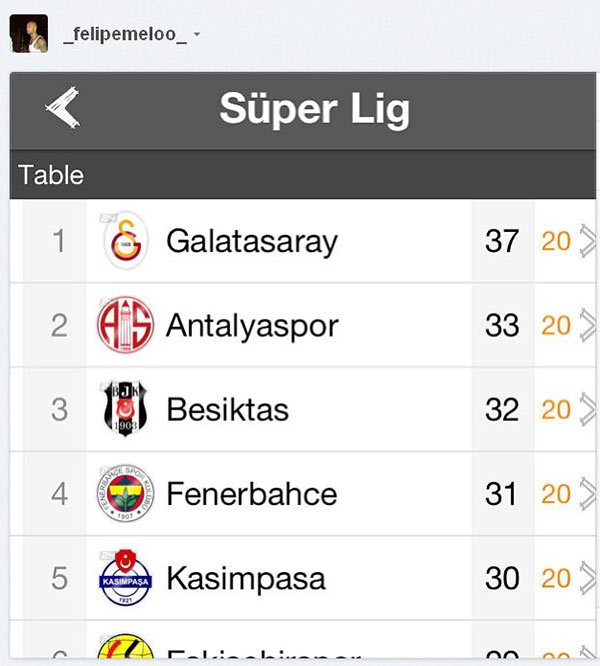Click the Kasimpasa club logo
The width and height of the screenshot is (600, 666).
point(125,578)
